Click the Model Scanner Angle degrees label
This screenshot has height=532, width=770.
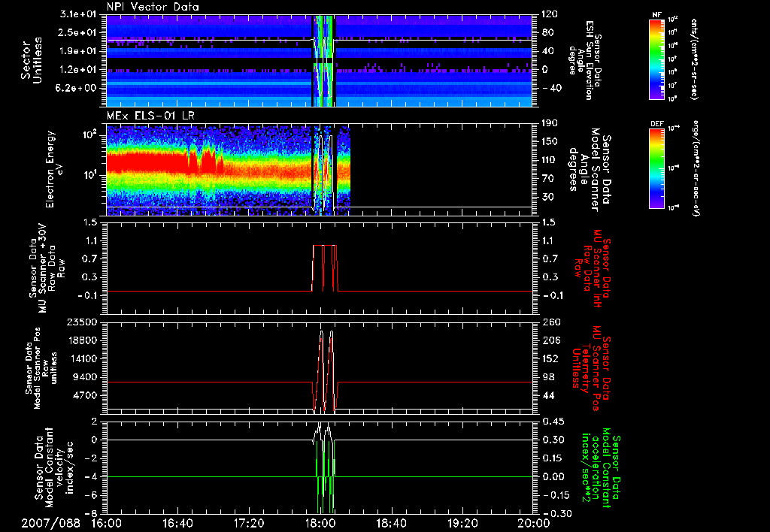pyautogui.click(x=590, y=170)
